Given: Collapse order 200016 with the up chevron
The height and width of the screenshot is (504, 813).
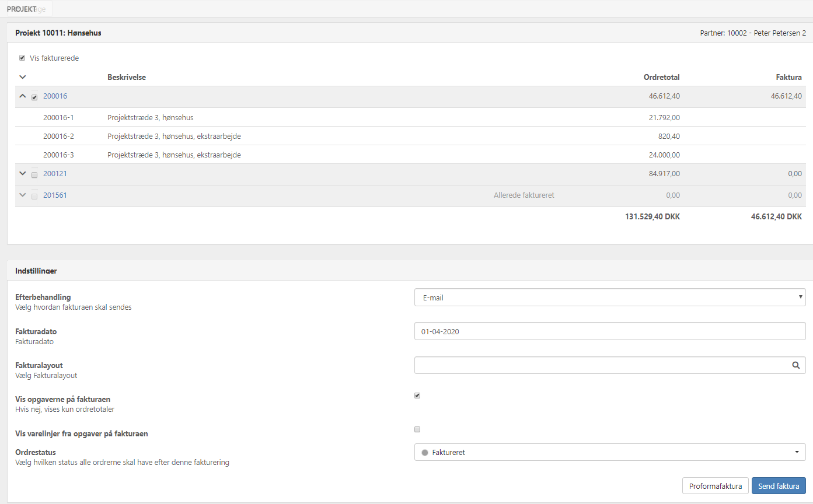Looking at the screenshot, I should (23, 96).
